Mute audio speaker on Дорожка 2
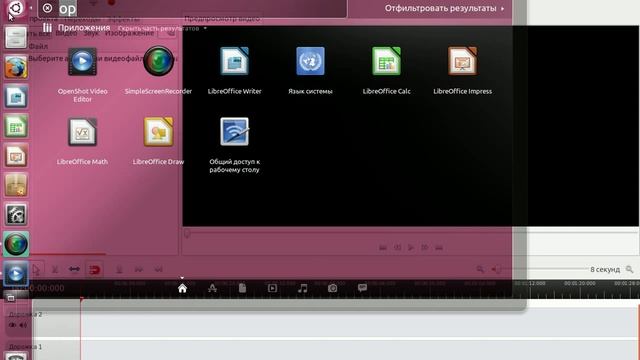Screen dimensions: 640x360 [23, 325]
